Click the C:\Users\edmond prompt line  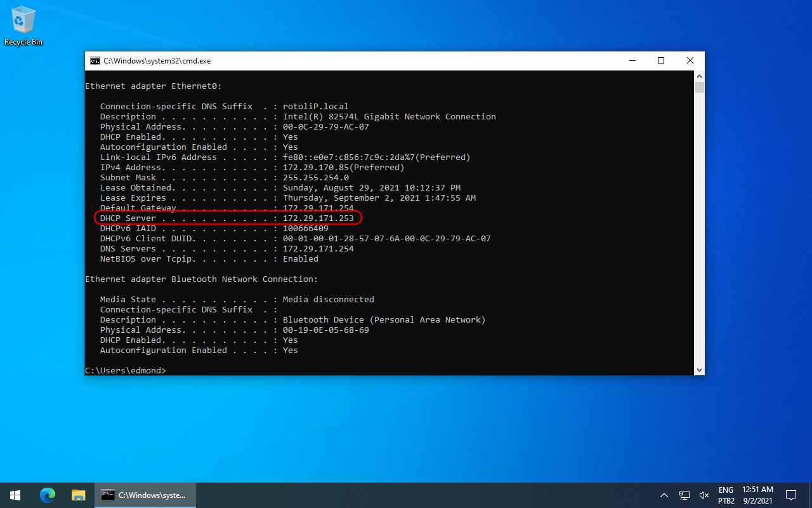(x=126, y=370)
